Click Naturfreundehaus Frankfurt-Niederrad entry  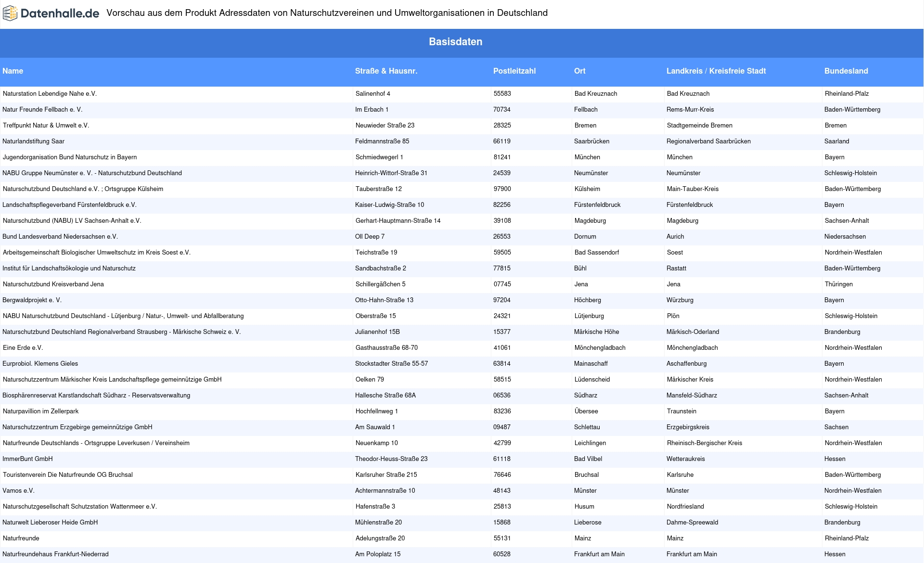click(x=55, y=554)
